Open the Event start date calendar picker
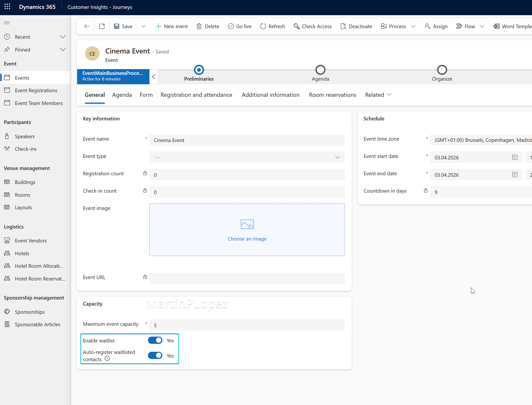The image size is (532, 405). tap(515, 157)
